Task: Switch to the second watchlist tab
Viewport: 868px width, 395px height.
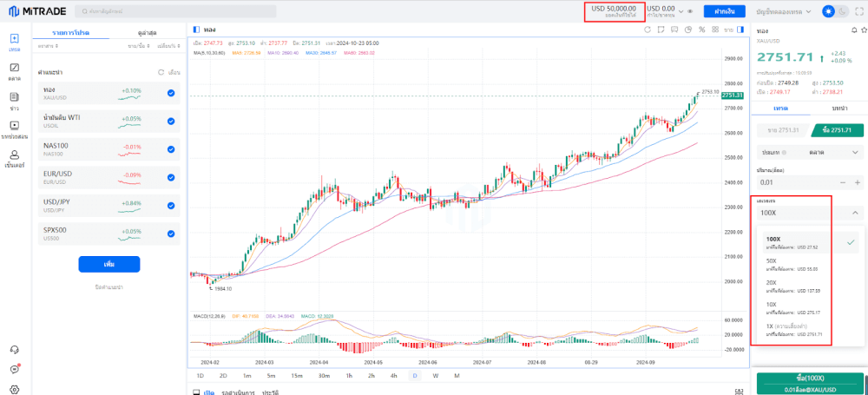Action: (146, 33)
